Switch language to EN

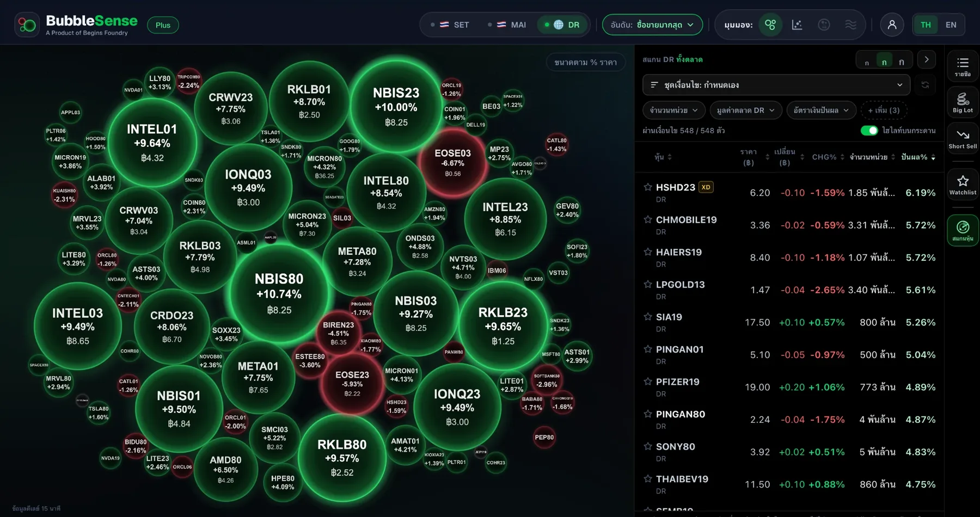[x=951, y=24]
